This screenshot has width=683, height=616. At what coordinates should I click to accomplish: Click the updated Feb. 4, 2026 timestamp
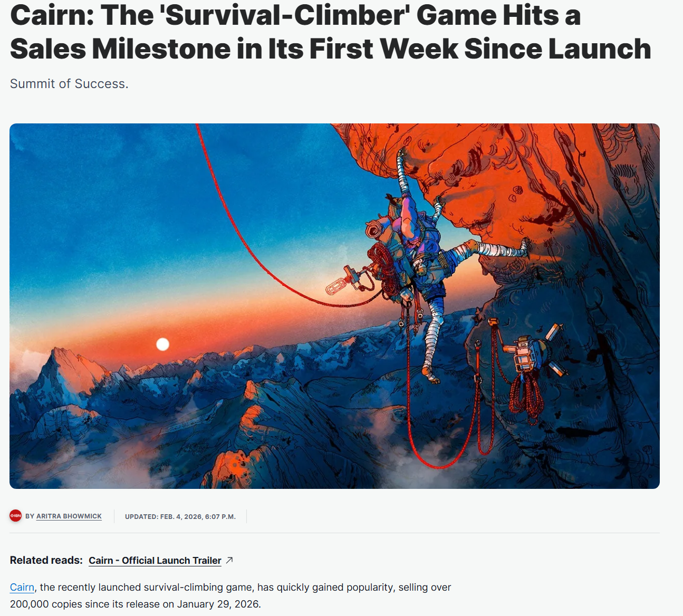pyautogui.click(x=180, y=516)
